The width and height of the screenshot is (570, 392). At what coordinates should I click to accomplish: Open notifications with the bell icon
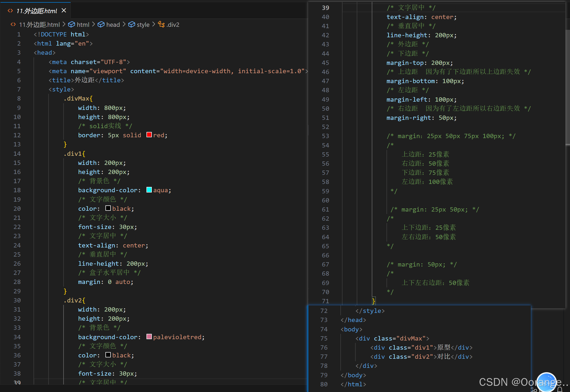(x=560, y=389)
